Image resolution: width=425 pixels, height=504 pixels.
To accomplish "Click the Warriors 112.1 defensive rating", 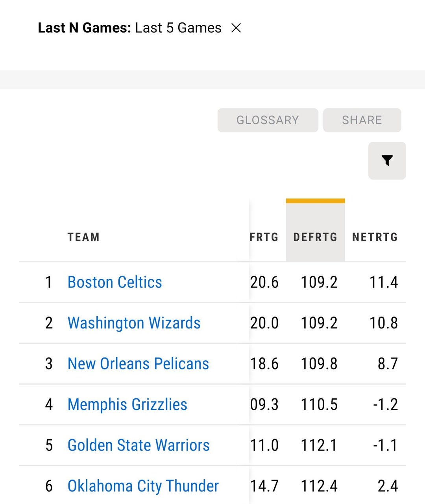I will click(319, 445).
